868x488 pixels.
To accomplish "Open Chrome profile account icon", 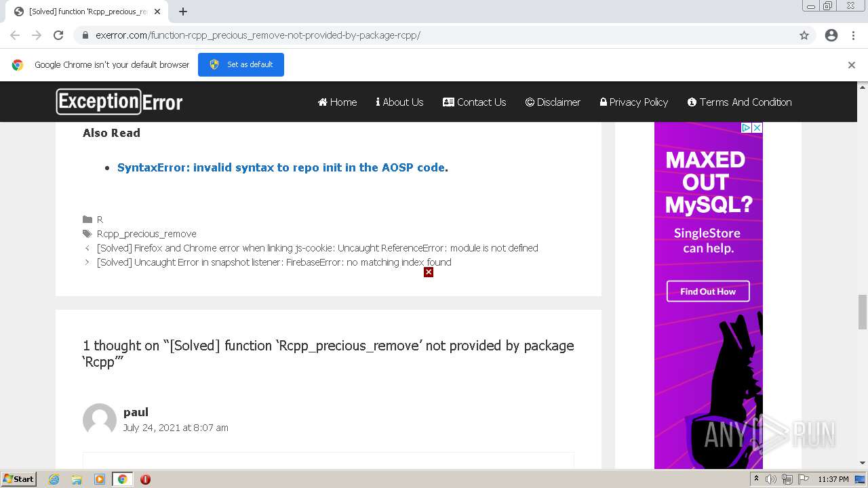I will pos(831,35).
